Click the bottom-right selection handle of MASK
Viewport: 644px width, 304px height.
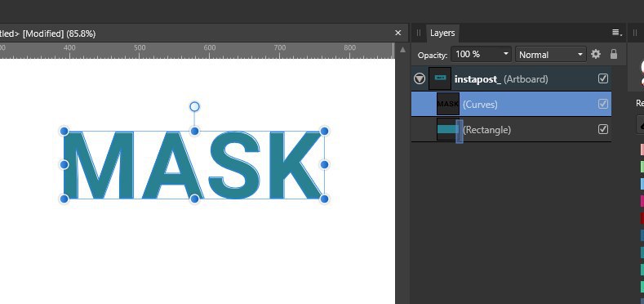pos(325,199)
